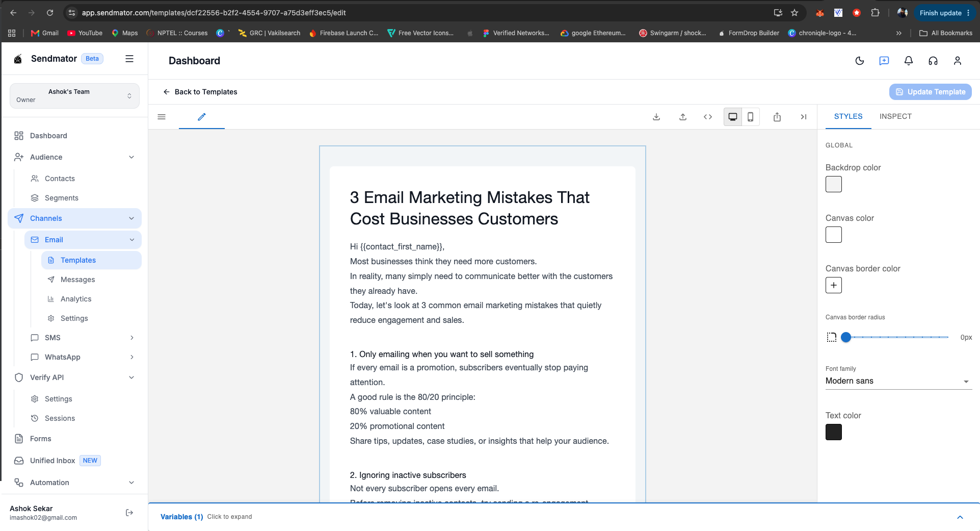Open Forms page

tap(41, 439)
